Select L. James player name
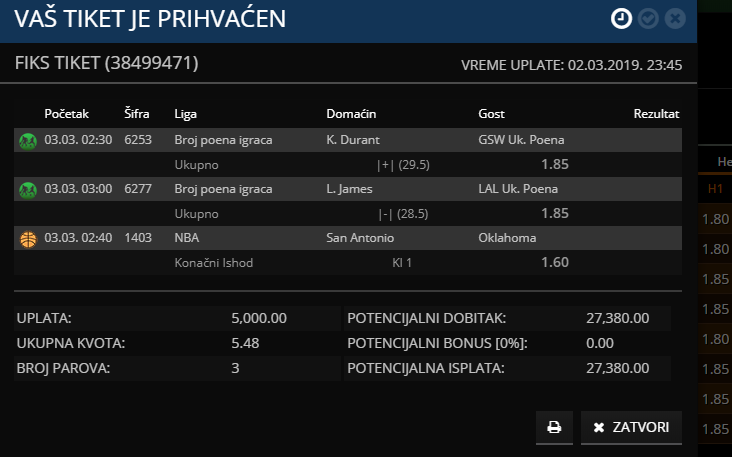 349,189
